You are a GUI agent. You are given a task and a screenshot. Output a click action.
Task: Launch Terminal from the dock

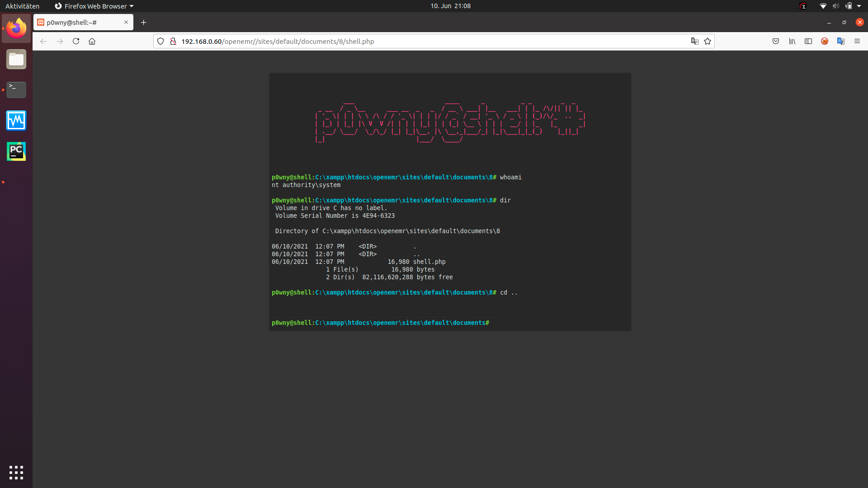tap(16, 90)
